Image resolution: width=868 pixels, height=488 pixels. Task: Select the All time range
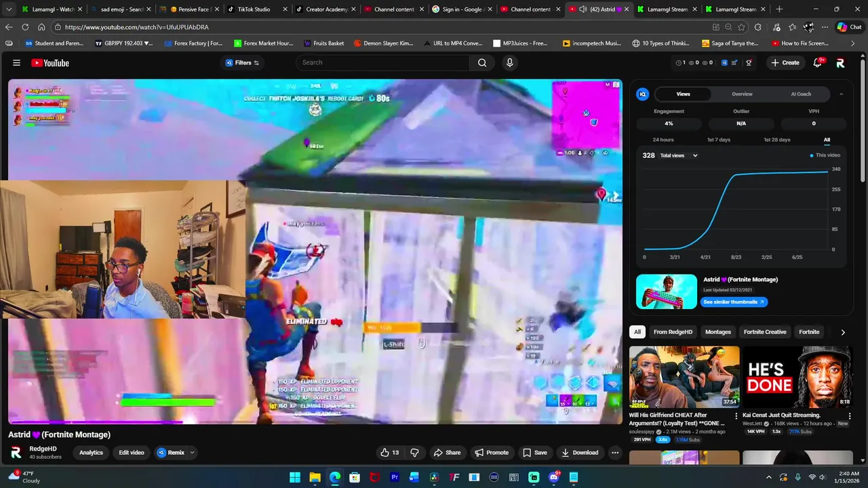[x=827, y=140]
